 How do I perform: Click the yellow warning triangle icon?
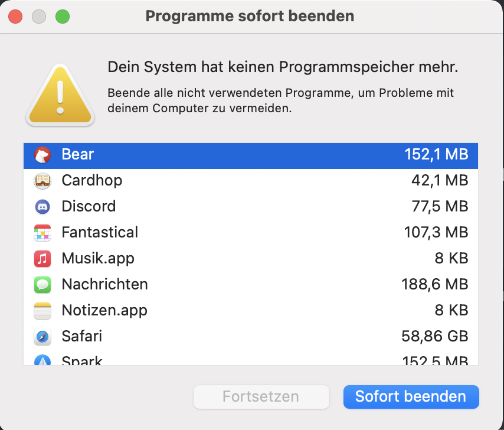(60, 97)
